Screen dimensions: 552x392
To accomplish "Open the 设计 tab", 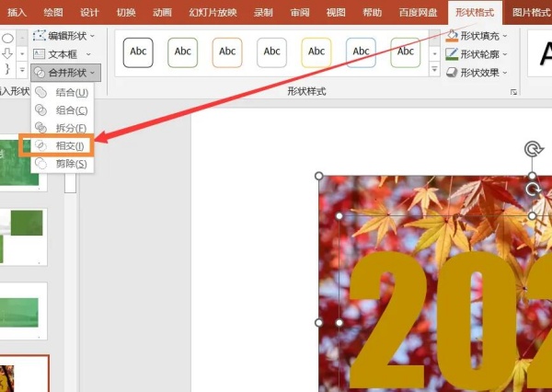I will pos(89,13).
